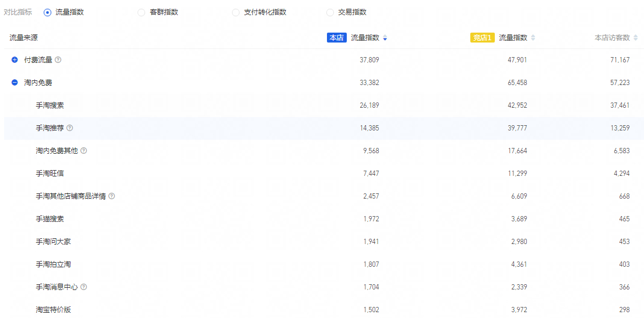Click the value 2,457 for 手淘其他店铺商品详情
Screen dimensions: 644x318
371,196
